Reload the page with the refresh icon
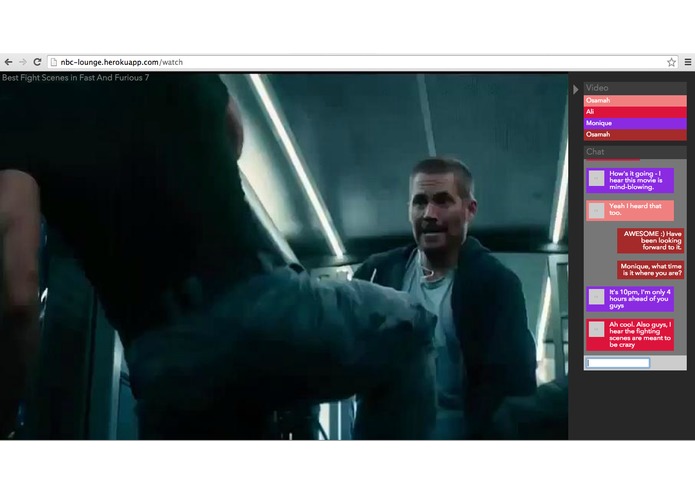The width and height of the screenshot is (695, 494). point(37,62)
